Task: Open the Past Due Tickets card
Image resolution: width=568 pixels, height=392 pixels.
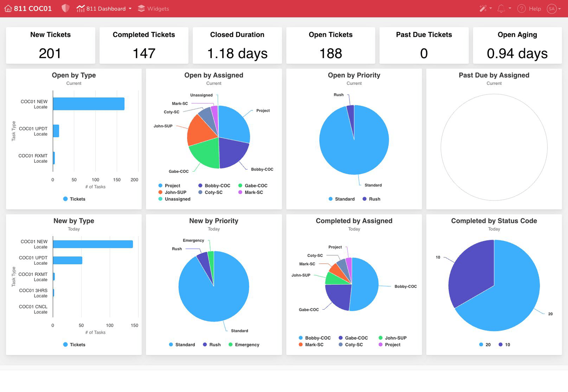Action: click(x=424, y=45)
